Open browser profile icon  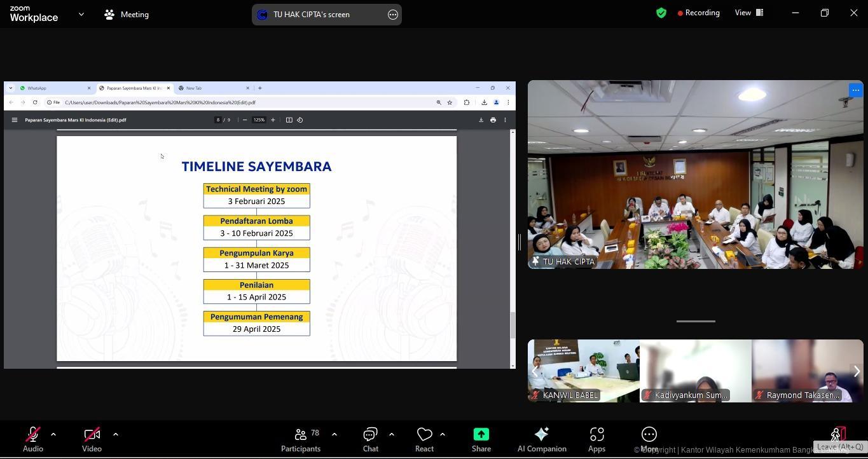coord(496,102)
